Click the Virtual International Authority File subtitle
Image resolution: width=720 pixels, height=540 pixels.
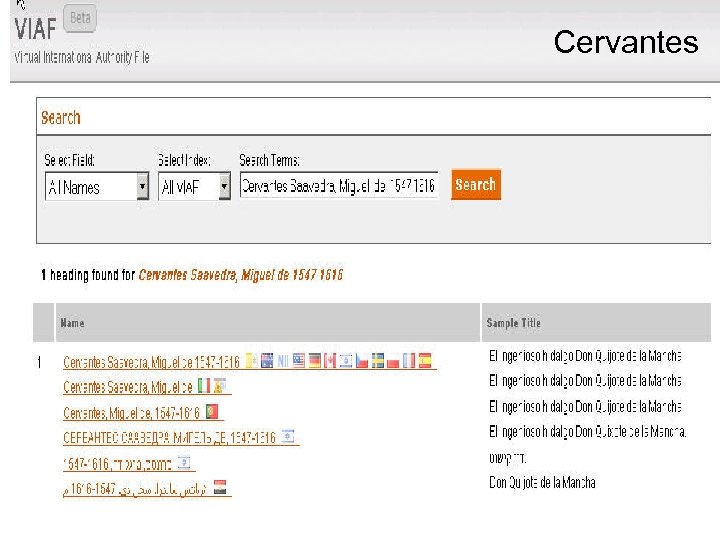82,57
